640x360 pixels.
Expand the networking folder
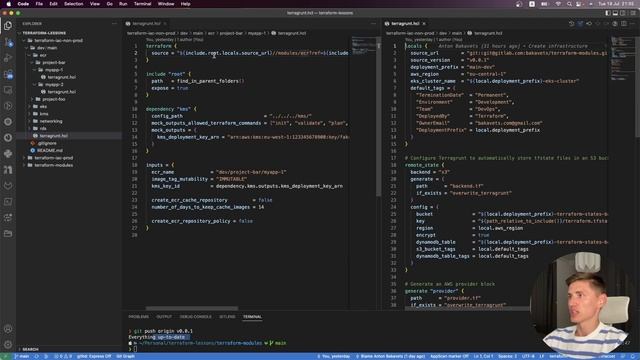pos(51,121)
